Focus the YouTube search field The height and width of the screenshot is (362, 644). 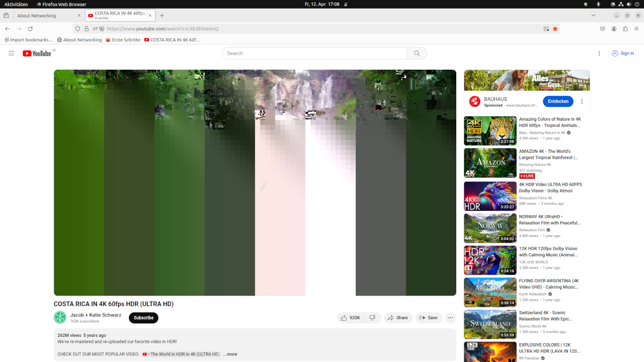[x=314, y=53]
